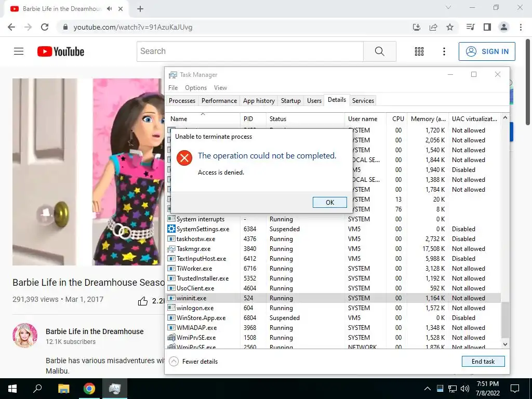Switch to the App history tab
Image resolution: width=532 pixels, height=399 pixels.
259,101
